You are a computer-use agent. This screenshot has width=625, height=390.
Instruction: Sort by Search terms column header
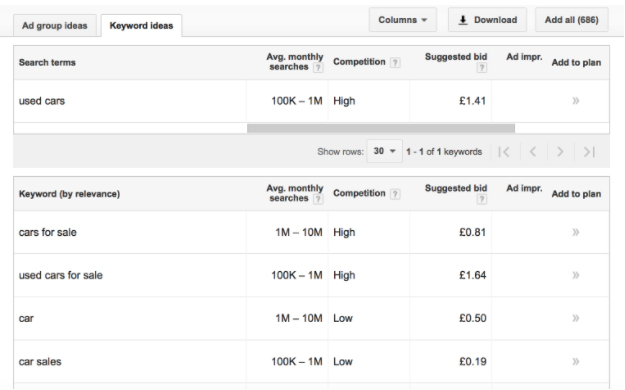[47, 63]
